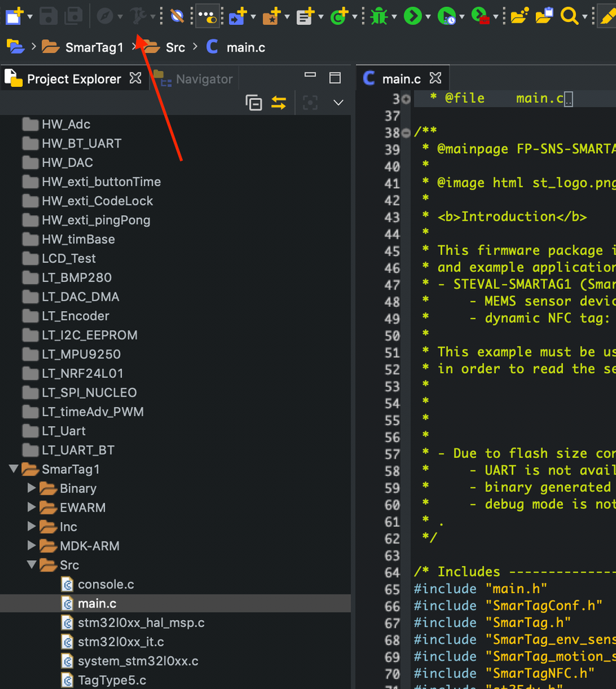This screenshot has height=689, width=616.
Task: Close the Project Explorer view
Action: (x=135, y=78)
